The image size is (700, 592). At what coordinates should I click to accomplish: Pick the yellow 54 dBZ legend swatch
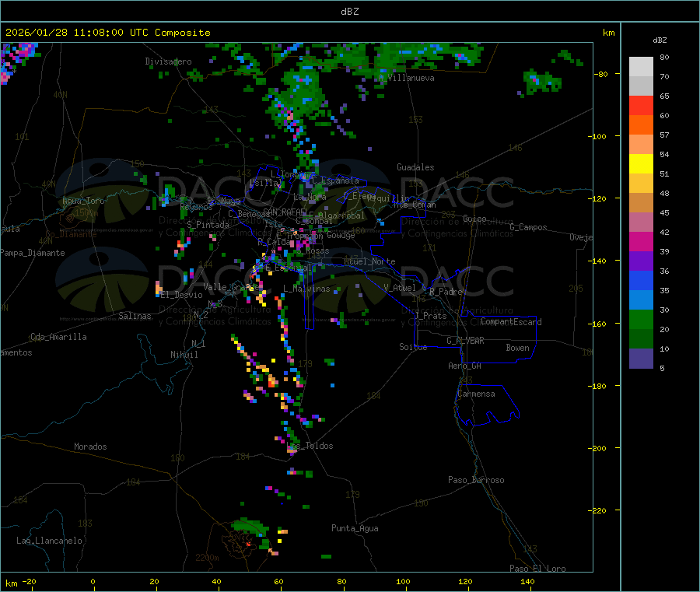pyautogui.click(x=641, y=164)
